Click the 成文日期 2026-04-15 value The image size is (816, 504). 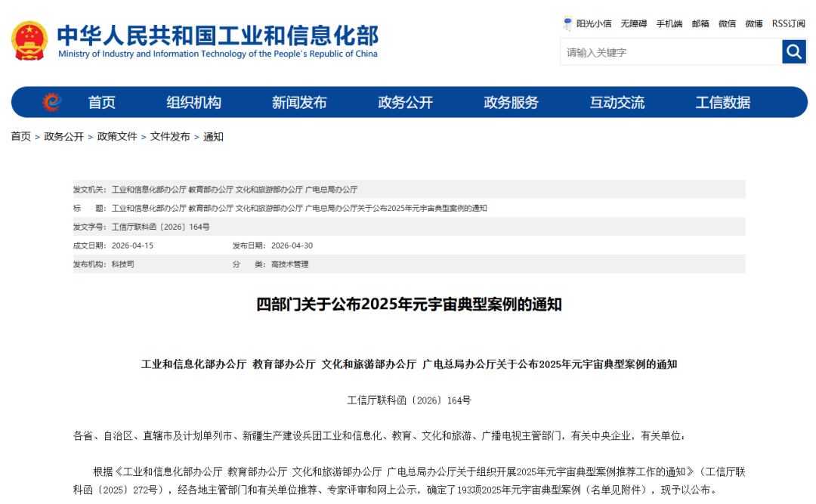[132, 246]
